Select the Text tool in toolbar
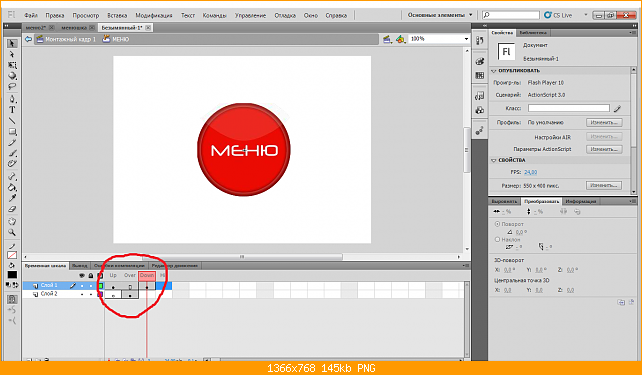 12,110
